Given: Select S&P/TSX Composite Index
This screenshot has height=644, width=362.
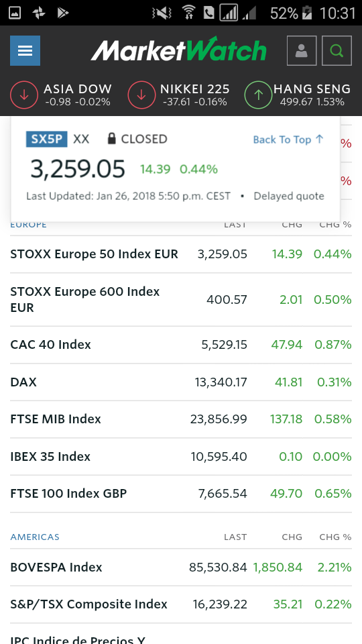Looking at the screenshot, I should point(181,604).
